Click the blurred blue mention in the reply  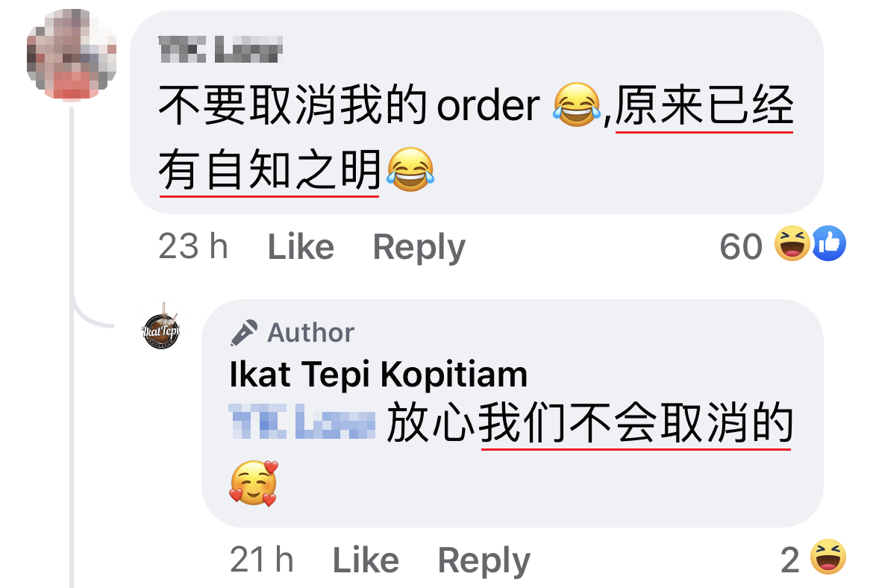coord(302,422)
